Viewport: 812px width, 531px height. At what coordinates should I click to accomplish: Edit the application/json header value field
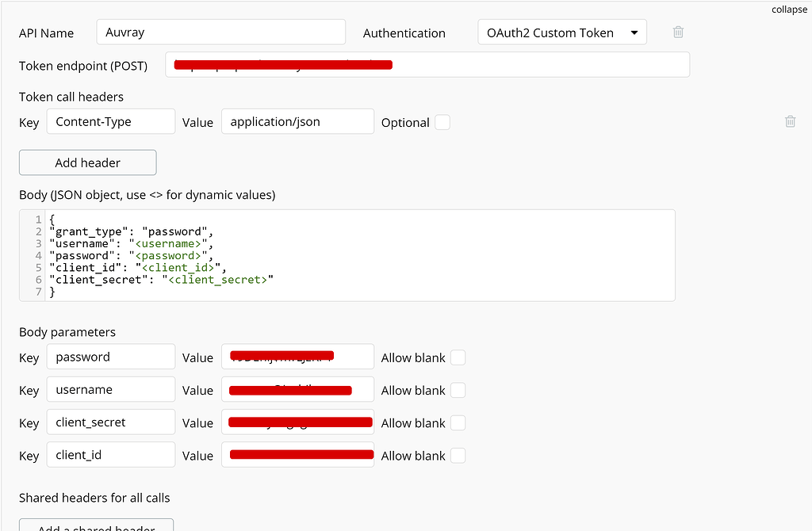(x=297, y=121)
